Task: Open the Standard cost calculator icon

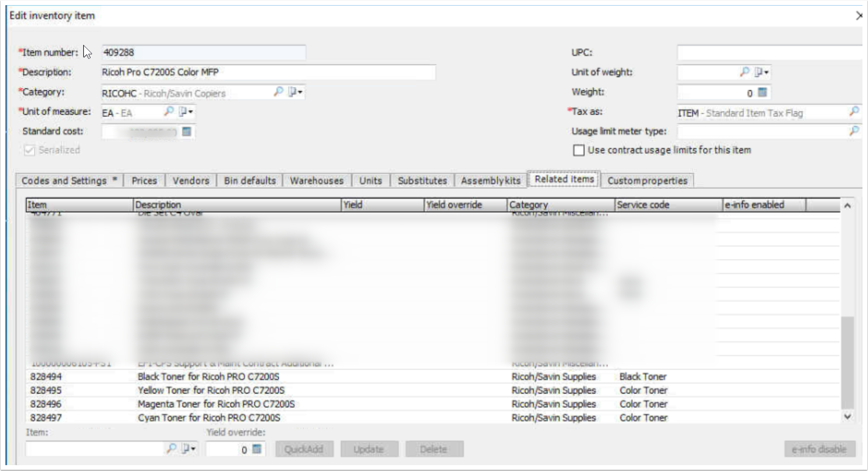Action: [187, 131]
